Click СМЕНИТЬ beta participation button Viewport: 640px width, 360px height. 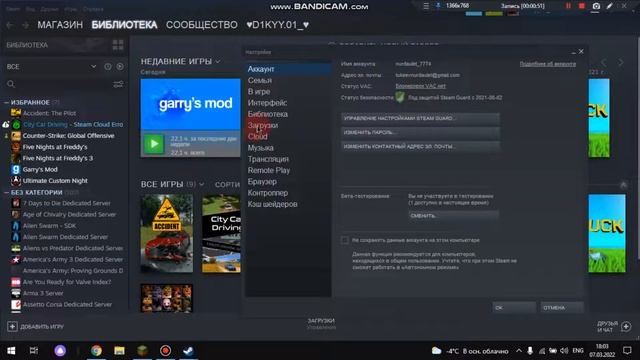[453, 216]
